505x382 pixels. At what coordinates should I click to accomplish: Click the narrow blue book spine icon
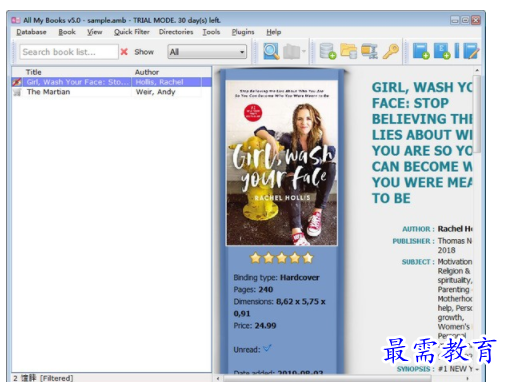coord(457,51)
